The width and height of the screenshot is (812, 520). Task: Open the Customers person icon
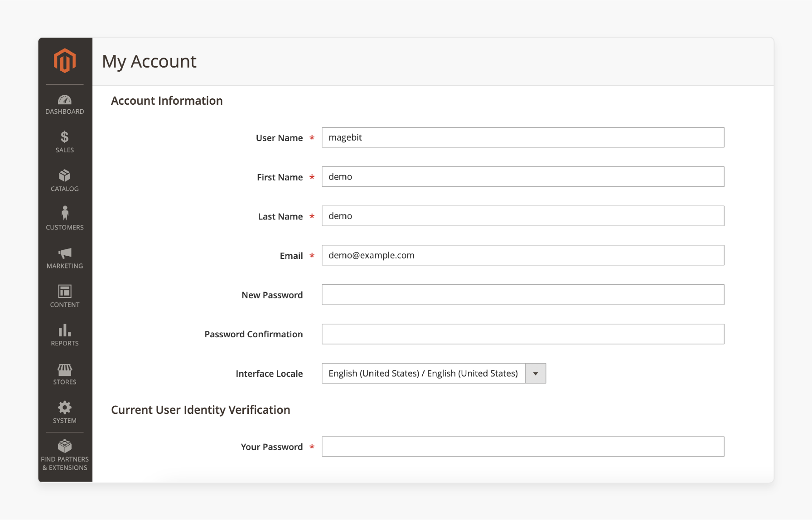pos(65,213)
